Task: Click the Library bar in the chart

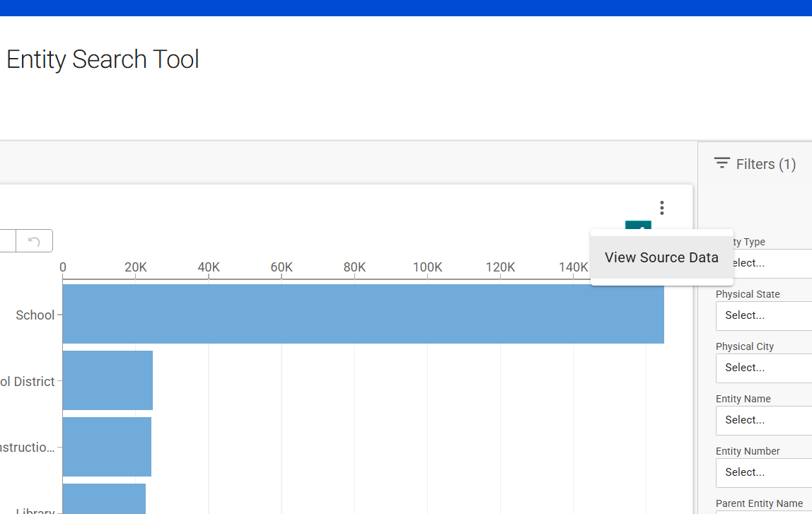Action: click(x=104, y=499)
